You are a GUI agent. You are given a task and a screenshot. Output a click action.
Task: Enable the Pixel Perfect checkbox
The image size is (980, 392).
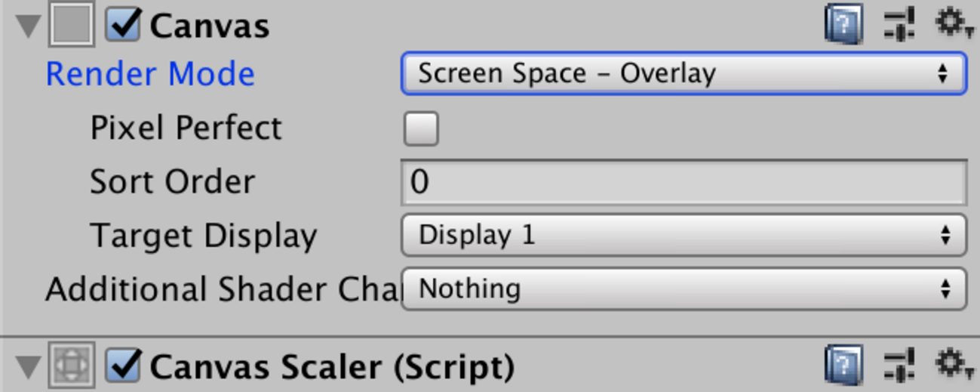[421, 128]
